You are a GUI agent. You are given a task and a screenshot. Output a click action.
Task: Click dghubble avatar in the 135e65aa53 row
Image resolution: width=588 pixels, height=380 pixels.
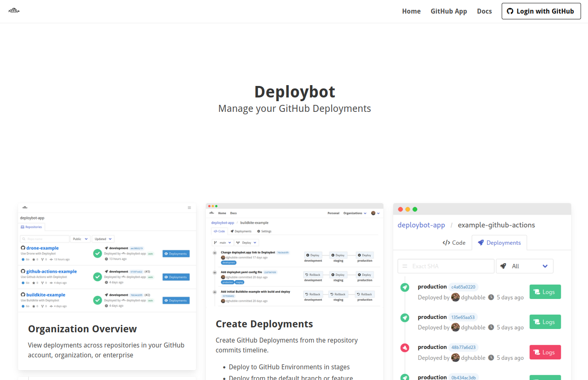point(455,327)
